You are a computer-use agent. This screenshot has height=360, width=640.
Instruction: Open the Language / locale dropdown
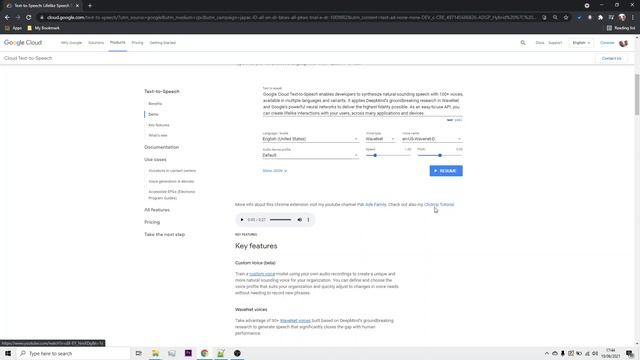(310, 139)
